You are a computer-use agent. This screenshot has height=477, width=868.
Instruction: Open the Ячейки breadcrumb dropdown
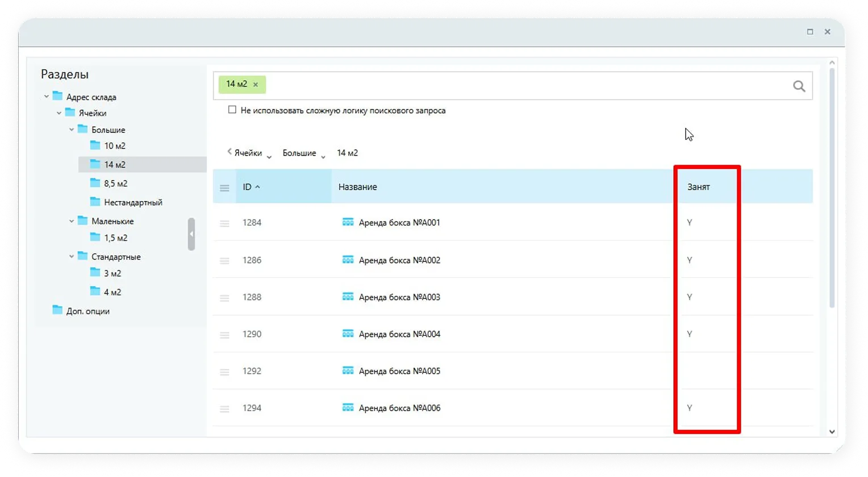click(269, 156)
